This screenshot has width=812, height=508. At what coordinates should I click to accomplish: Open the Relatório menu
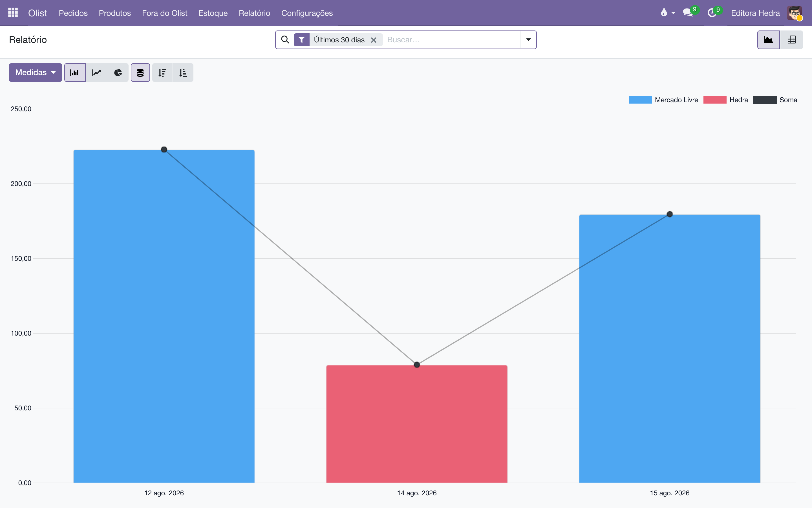coord(254,13)
